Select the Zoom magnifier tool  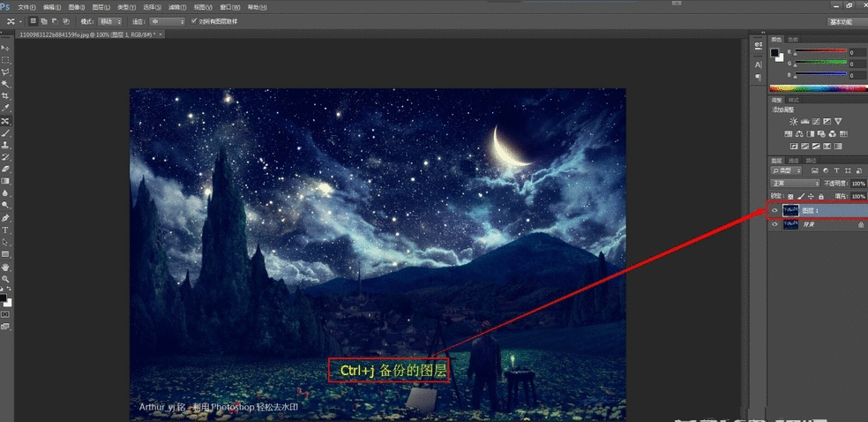[x=5, y=278]
